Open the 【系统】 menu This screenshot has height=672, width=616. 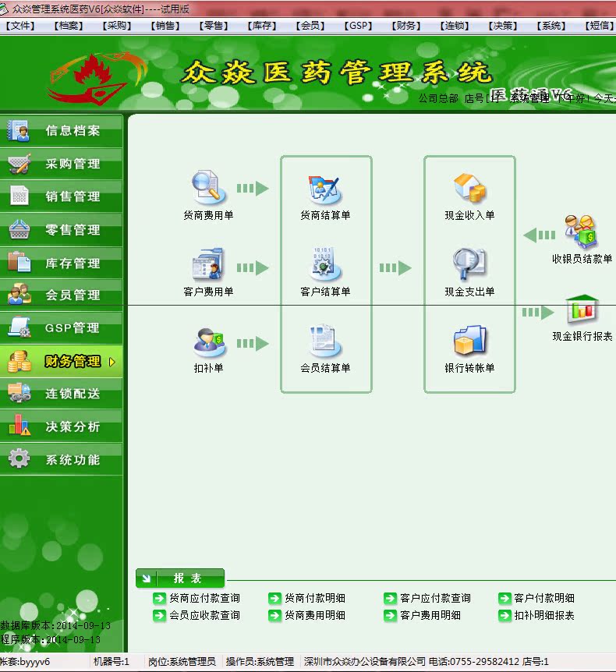551,25
